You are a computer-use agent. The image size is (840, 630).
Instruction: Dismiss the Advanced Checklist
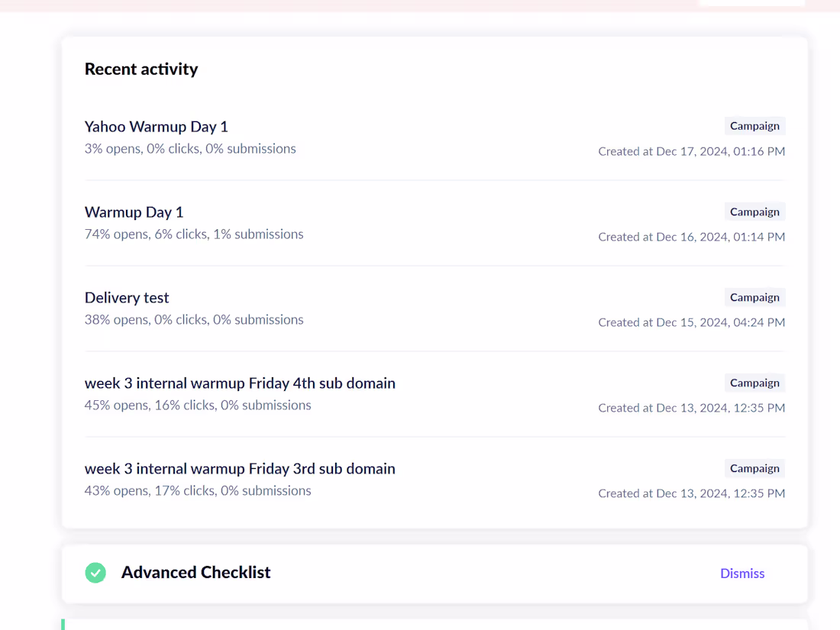[742, 573]
